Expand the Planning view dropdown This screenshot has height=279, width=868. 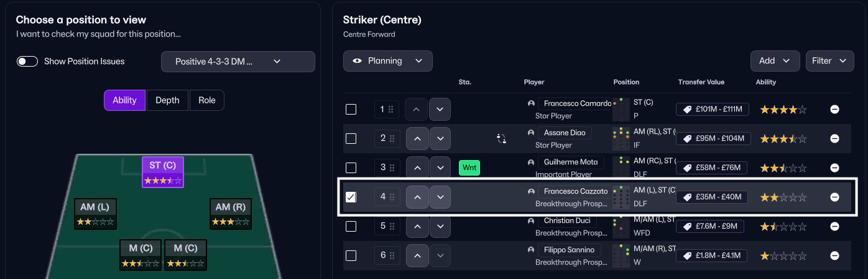pos(387,61)
